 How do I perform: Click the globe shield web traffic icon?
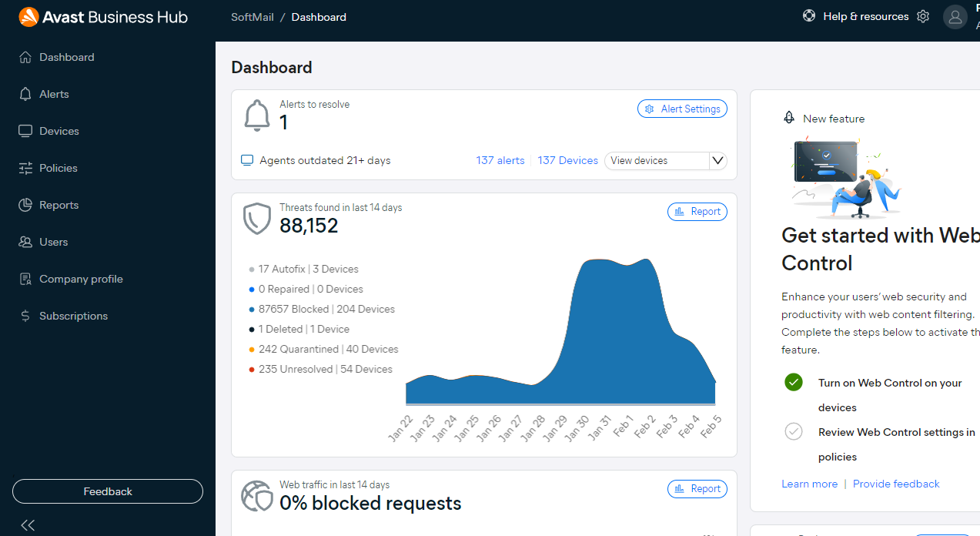257,496
